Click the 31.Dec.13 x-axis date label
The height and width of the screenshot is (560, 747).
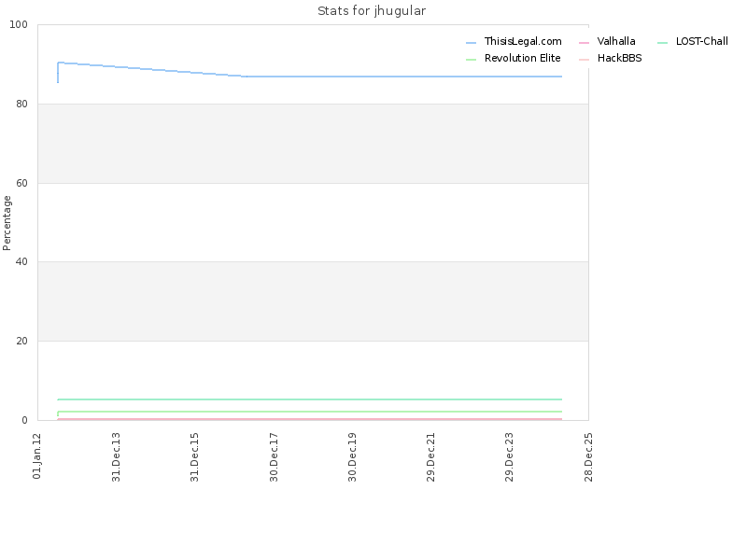coord(116,457)
